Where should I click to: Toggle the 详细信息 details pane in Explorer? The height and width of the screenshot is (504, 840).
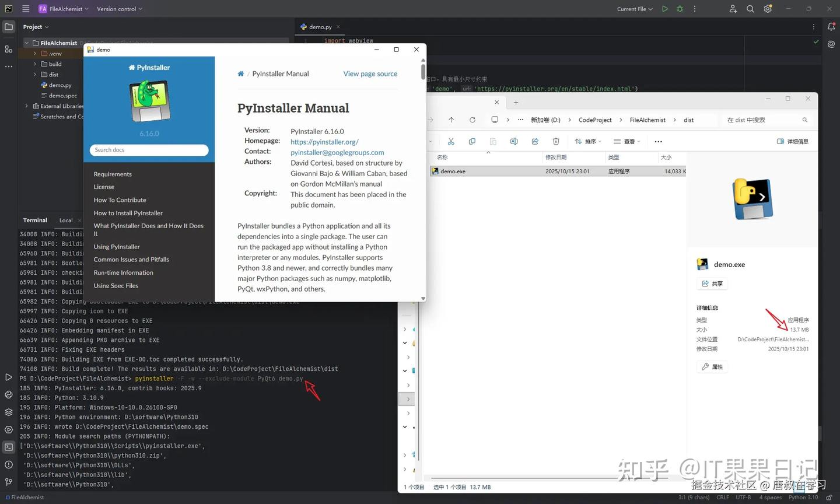(x=792, y=141)
